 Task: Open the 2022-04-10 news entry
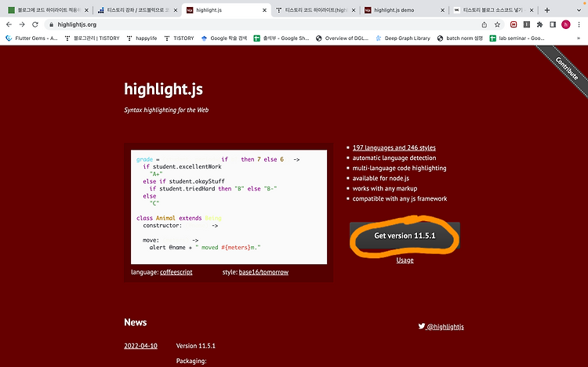pos(140,346)
